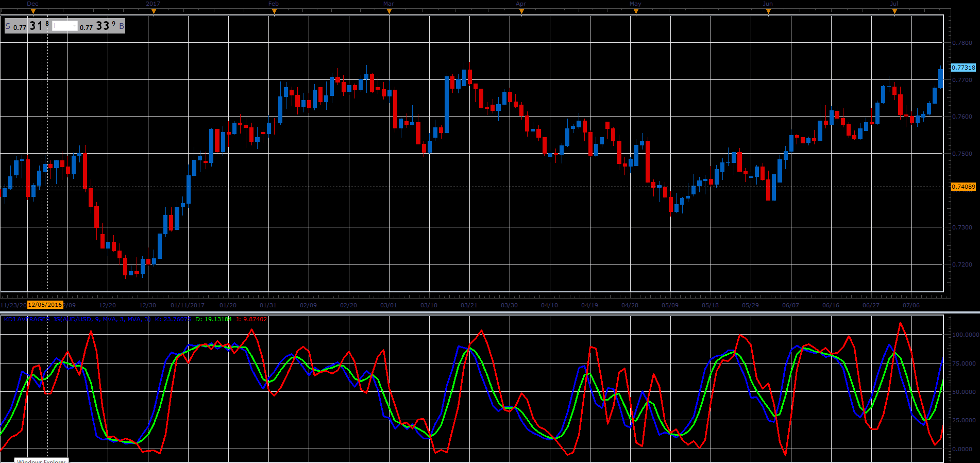980x463 pixels.
Task: Click the 02/09 date axis label
Action: click(x=308, y=305)
